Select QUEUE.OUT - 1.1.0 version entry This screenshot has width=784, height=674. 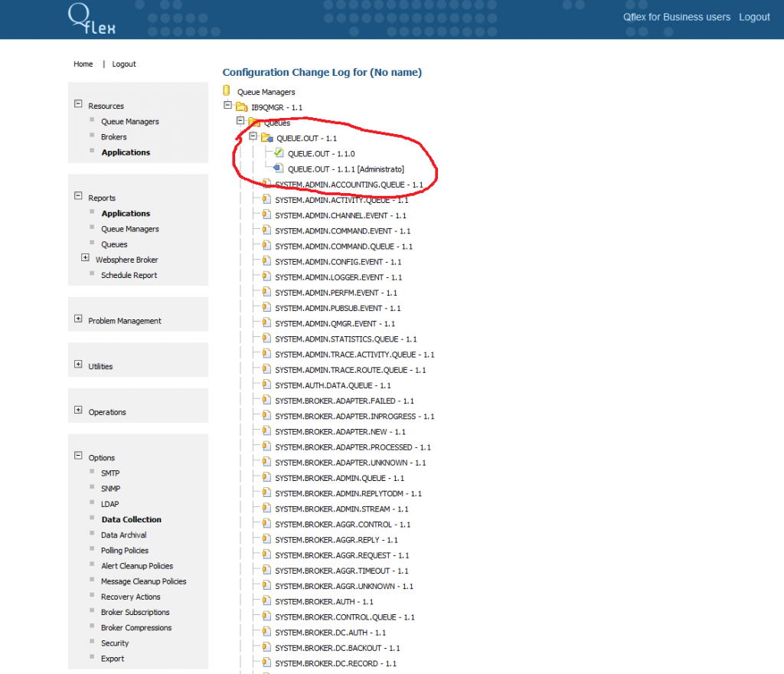click(322, 154)
